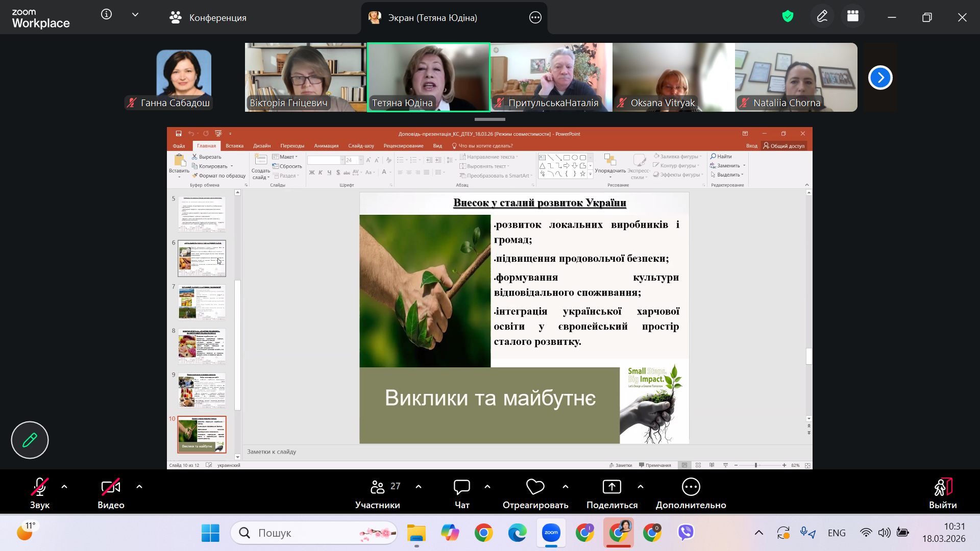Open More options for shared screen

pyautogui.click(x=535, y=17)
